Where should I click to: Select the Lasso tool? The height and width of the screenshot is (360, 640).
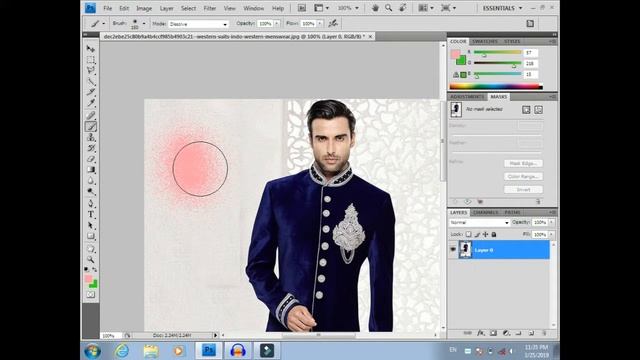[91, 71]
